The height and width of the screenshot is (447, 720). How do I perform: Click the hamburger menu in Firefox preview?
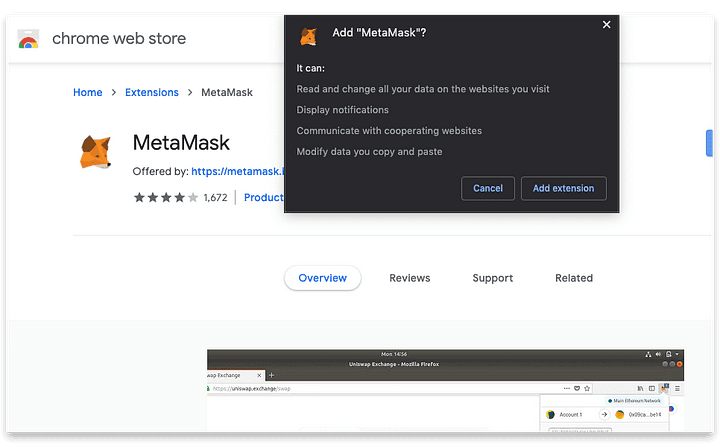[x=677, y=389]
